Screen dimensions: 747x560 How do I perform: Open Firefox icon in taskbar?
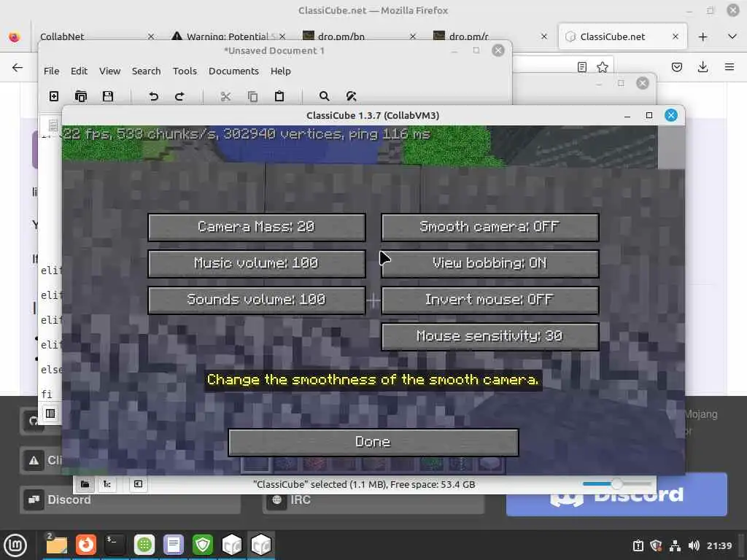(x=86, y=545)
